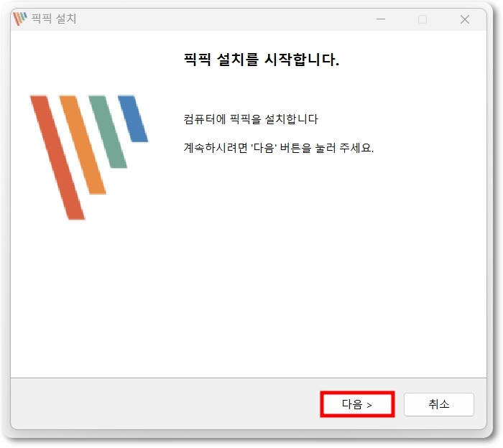Click the 픽픽 설치 window title text
This screenshot has height=448, width=503.
pyautogui.click(x=54, y=19)
